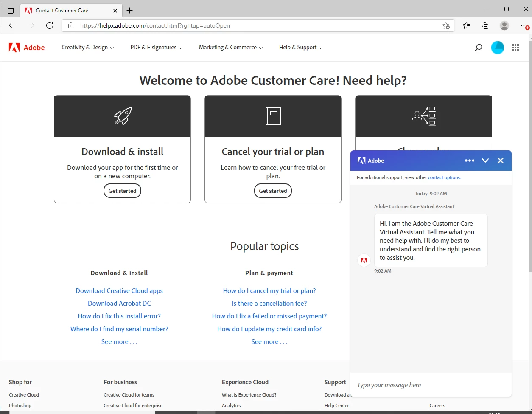Open How do I cancel my trial or plan
532x414 pixels.
tap(269, 291)
